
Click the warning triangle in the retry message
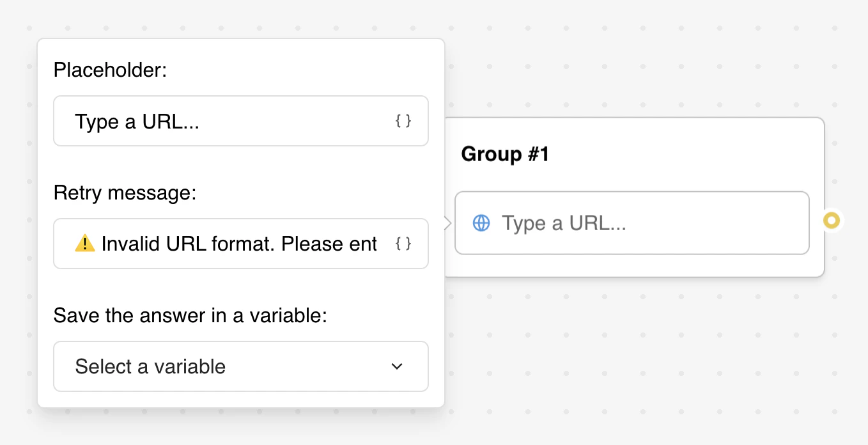[84, 244]
